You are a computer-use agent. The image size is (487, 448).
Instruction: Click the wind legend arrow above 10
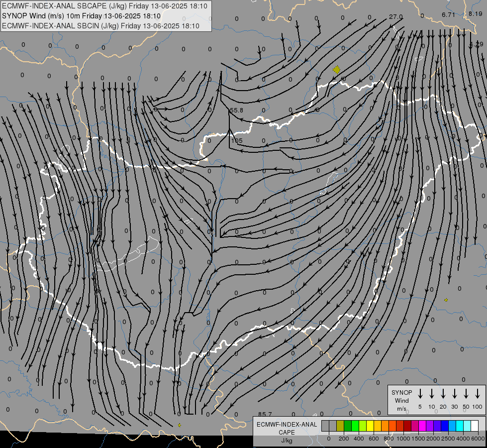[x=432, y=394]
